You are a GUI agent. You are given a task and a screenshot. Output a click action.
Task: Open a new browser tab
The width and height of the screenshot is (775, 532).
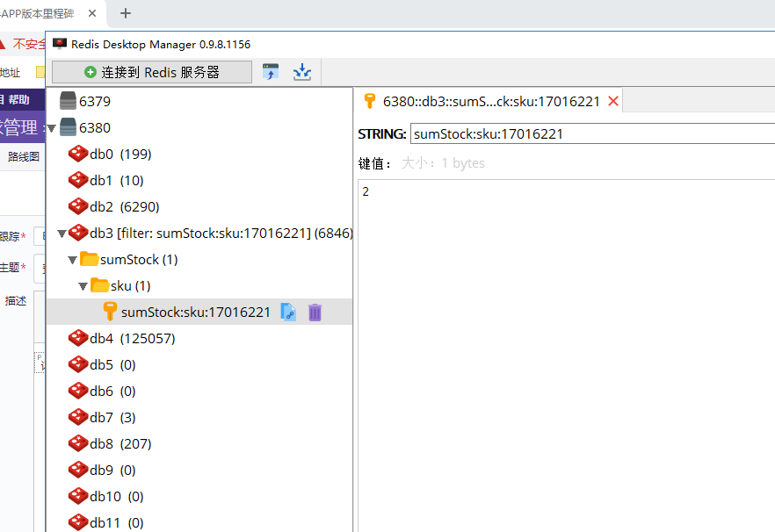coord(126,13)
